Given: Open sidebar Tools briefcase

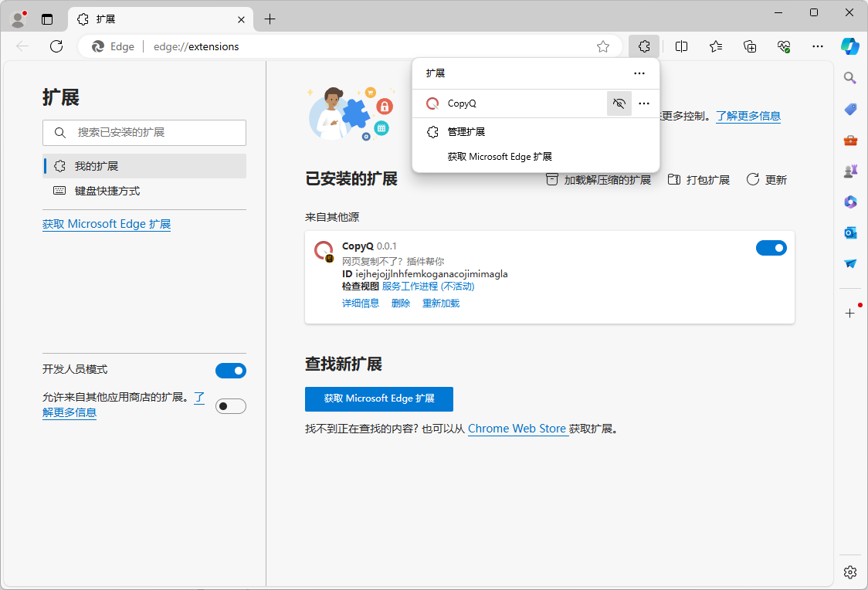Looking at the screenshot, I should [850, 140].
